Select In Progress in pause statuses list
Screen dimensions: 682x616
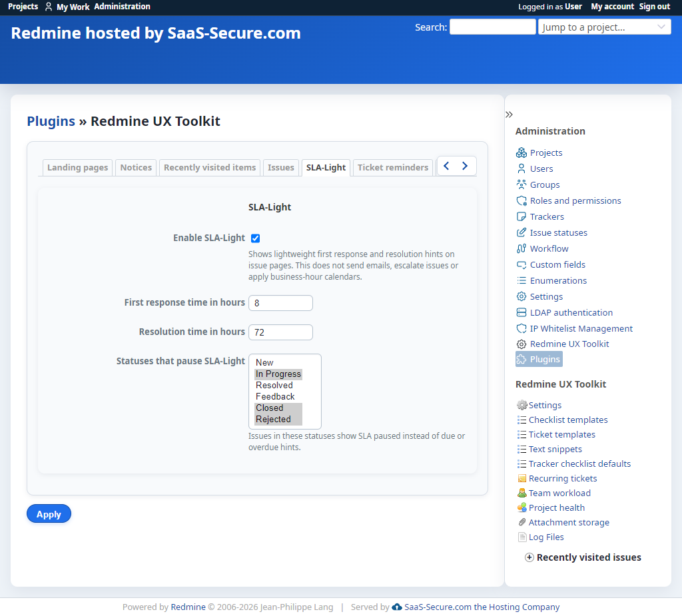278,374
